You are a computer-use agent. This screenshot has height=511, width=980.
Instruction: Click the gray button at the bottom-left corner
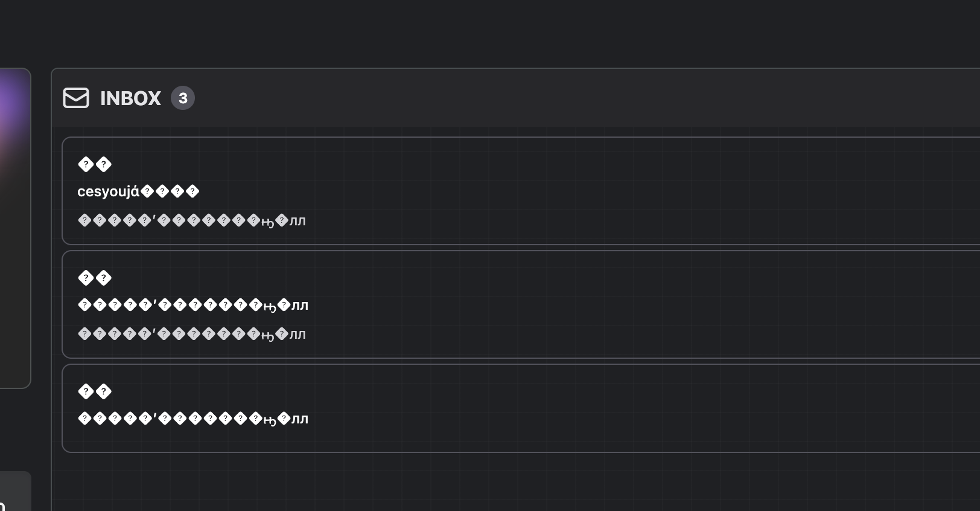pos(15,491)
